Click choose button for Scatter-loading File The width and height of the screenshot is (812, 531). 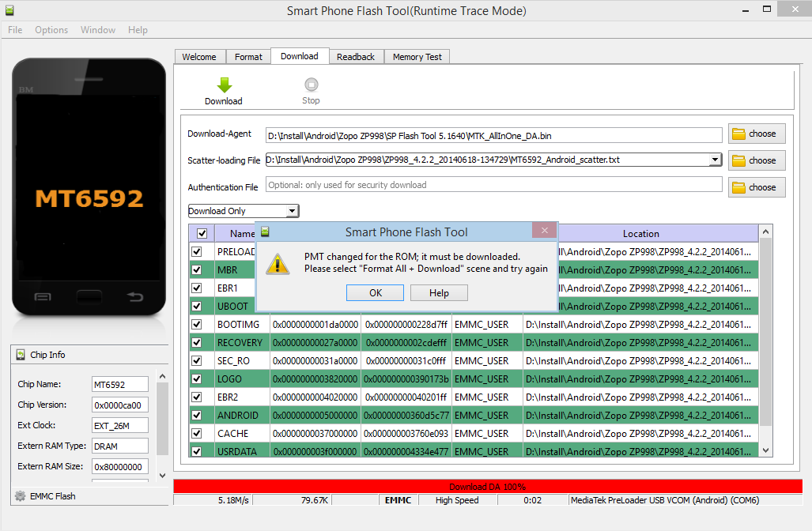(x=757, y=160)
